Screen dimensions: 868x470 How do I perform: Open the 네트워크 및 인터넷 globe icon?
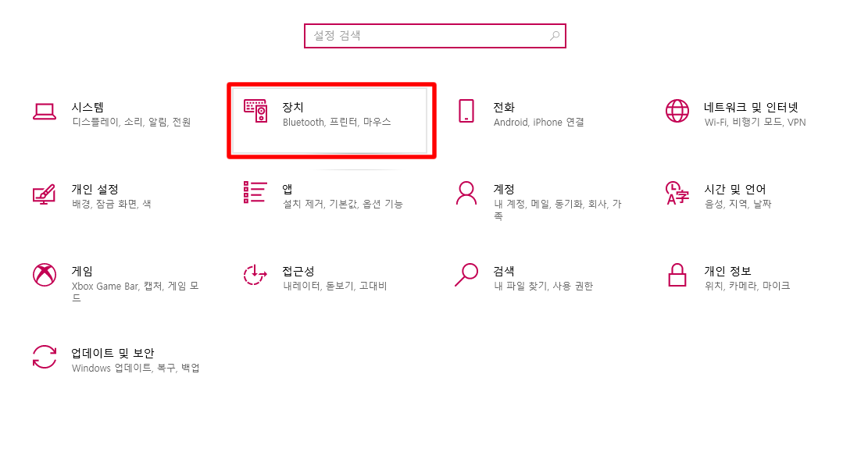pyautogui.click(x=677, y=111)
